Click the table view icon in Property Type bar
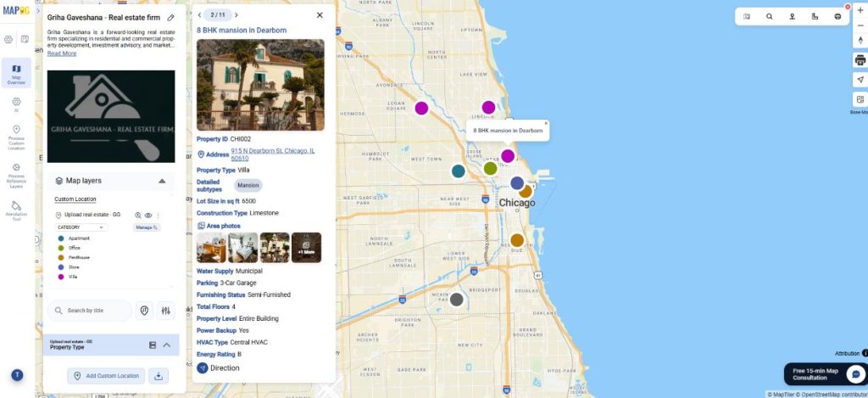This screenshot has width=868, height=398. pos(153,345)
